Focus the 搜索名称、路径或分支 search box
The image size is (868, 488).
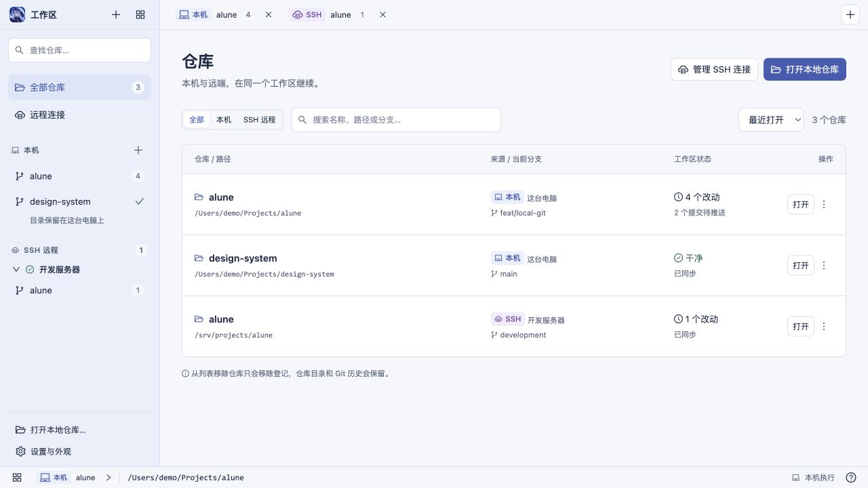click(x=396, y=119)
